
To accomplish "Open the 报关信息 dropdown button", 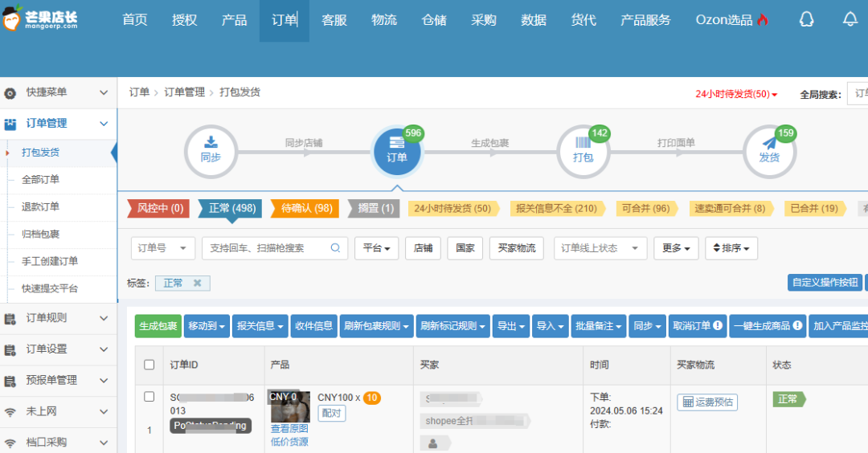I will coord(260,326).
